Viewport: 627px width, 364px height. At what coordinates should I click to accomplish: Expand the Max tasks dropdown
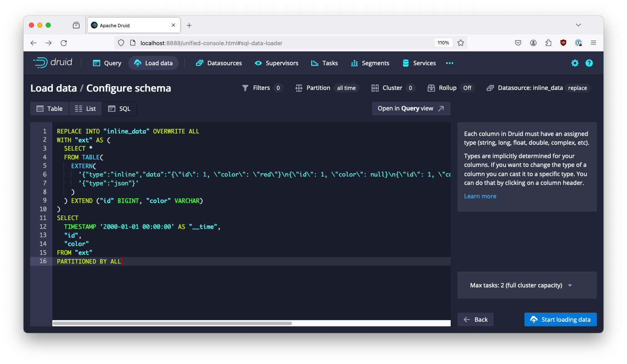(x=521, y=285)
